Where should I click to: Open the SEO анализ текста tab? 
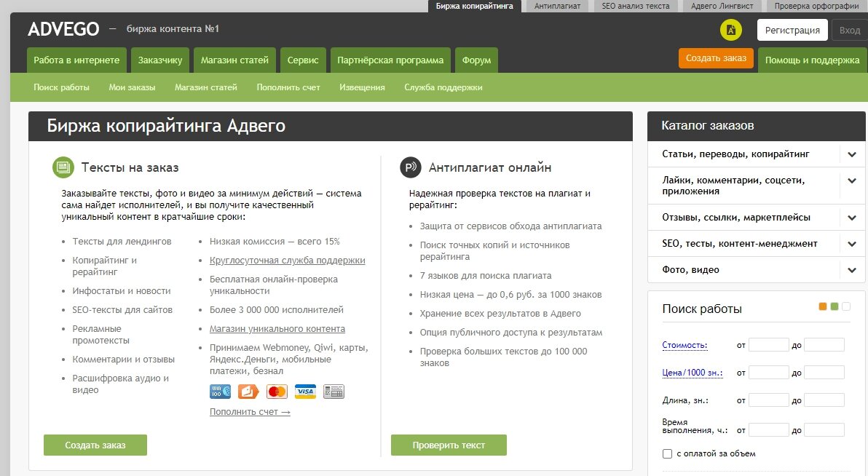(x=636, y=6)
